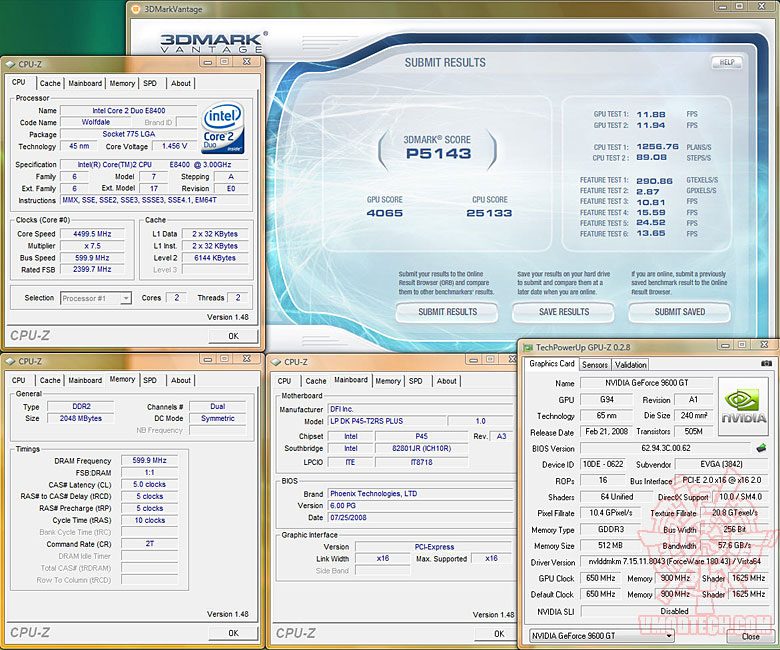
Task: Click the BIOS save chip icon in GPU-Z
Action: [761, 448]
